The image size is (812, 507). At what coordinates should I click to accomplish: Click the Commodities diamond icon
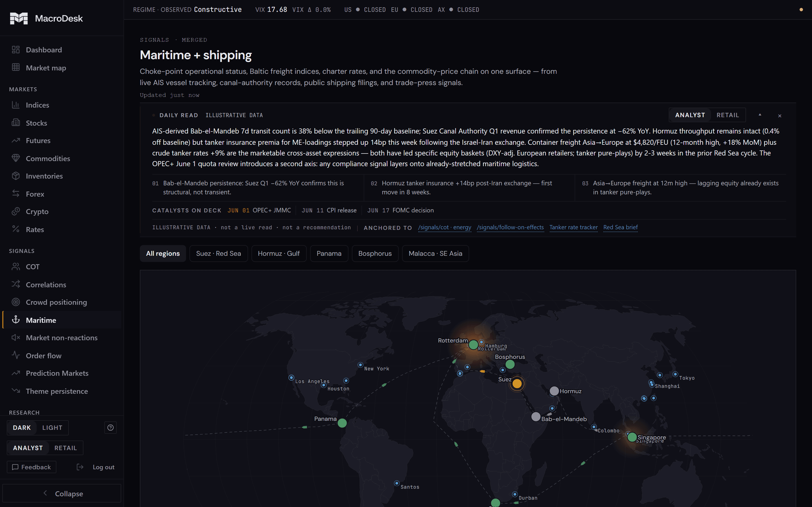[16, 158]
